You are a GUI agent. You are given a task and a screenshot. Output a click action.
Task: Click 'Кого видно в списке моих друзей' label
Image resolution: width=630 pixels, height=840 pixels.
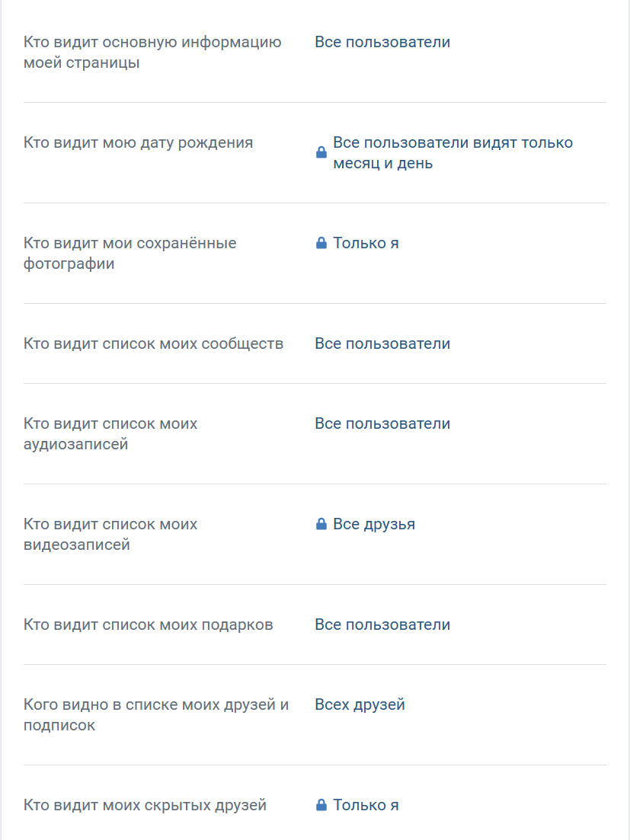[x=156, y=715]
